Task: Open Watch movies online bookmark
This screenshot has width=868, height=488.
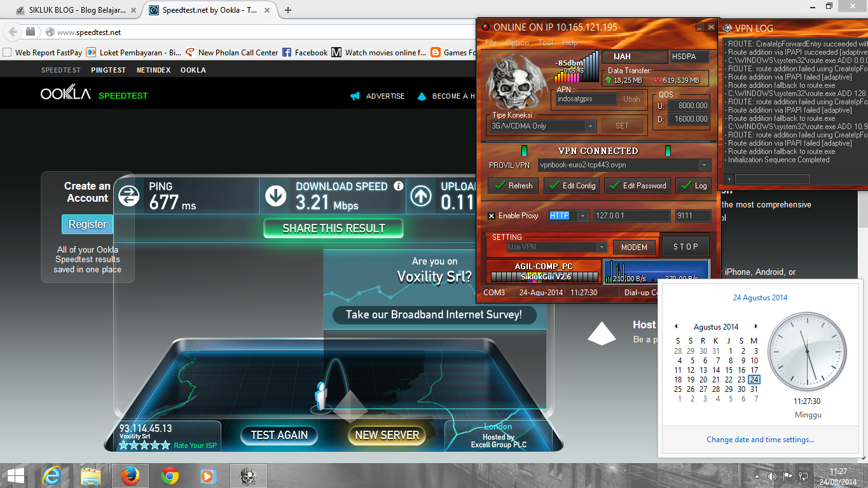Action: click(x=379, y=53)
